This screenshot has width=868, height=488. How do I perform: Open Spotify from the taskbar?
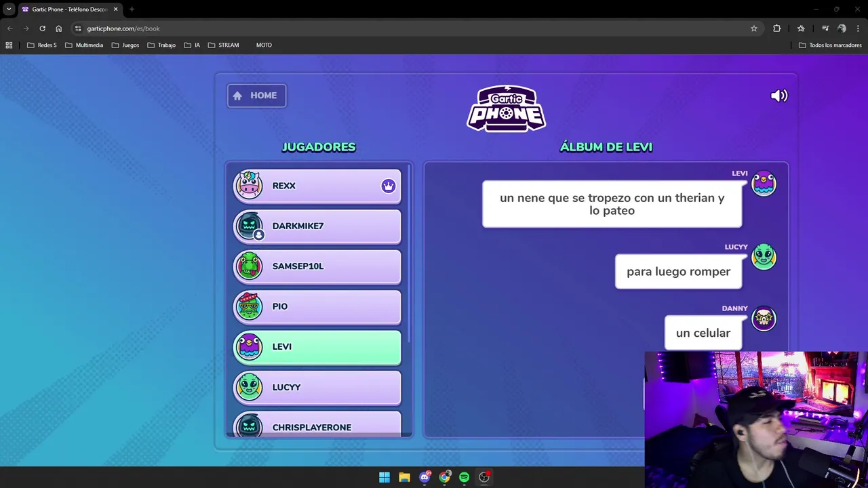tap(464, 477)
